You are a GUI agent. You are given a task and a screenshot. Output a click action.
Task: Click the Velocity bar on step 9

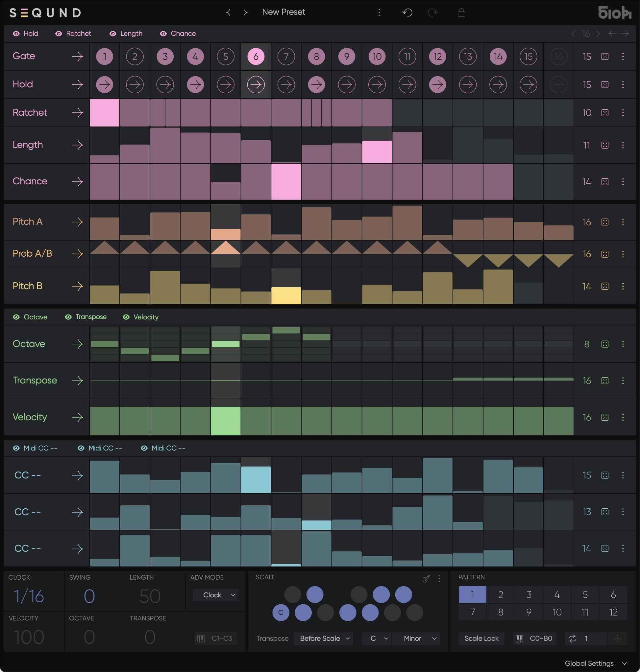tap(347, 421)
